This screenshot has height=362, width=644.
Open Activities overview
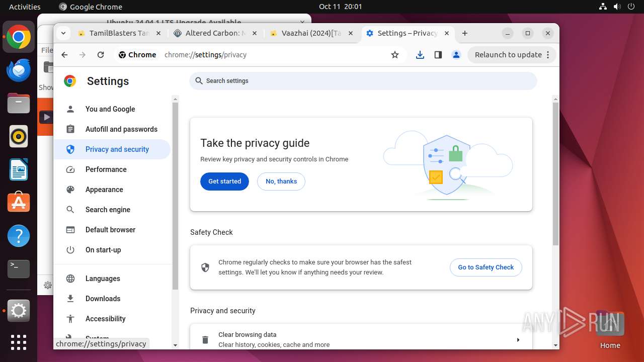[25, 7]
